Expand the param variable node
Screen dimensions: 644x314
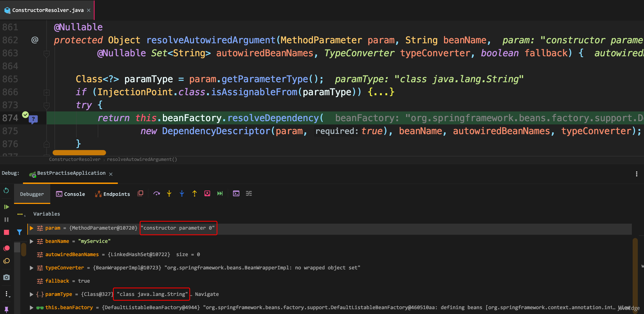pos(32,228)
